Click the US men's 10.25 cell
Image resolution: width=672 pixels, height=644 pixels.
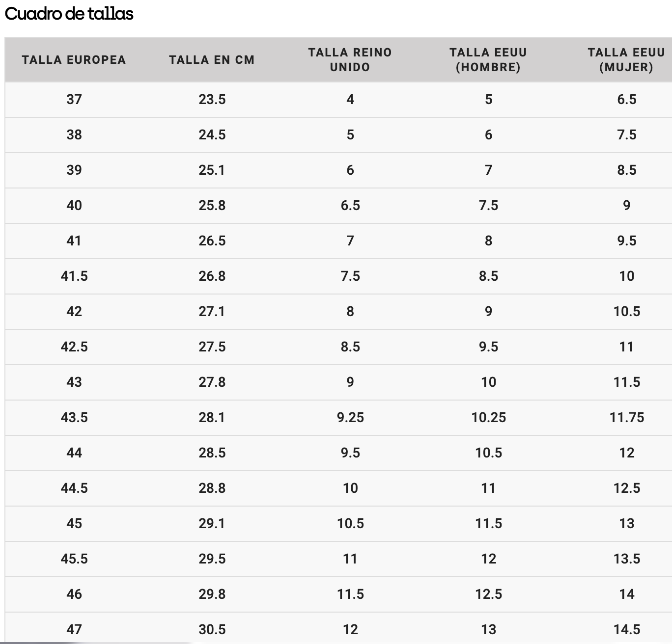click(488, 417)
